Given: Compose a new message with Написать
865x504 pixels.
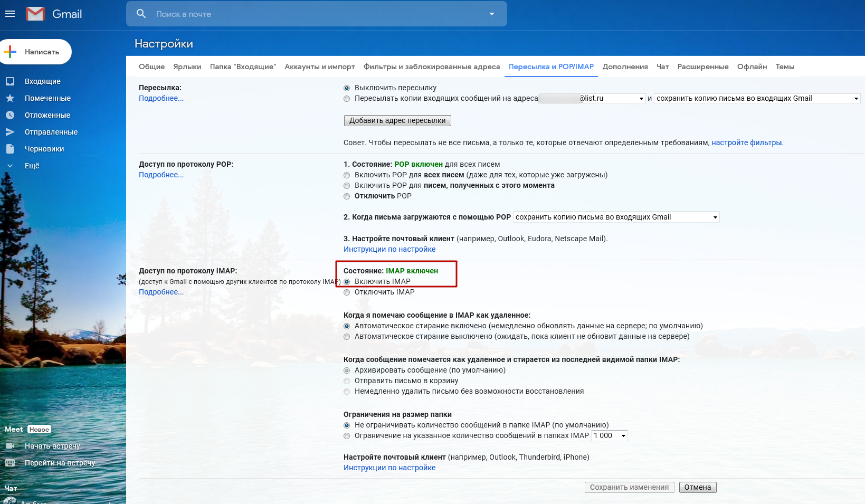Looking at the screenshot, I should click(35, 52).
